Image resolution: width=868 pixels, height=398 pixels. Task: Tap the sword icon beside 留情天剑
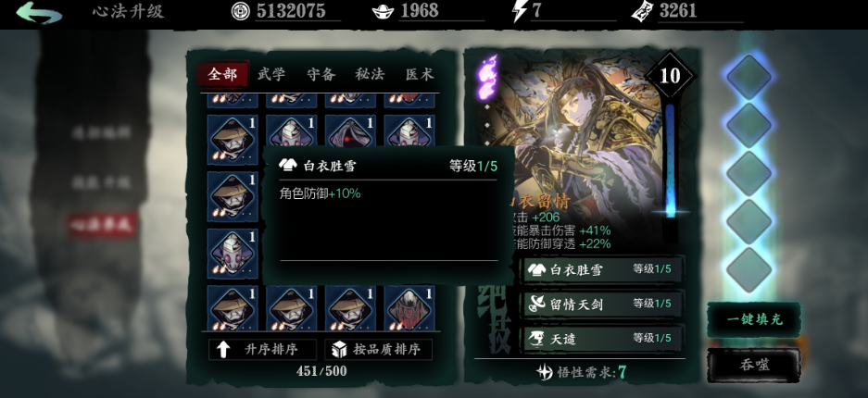pos(537,304)
